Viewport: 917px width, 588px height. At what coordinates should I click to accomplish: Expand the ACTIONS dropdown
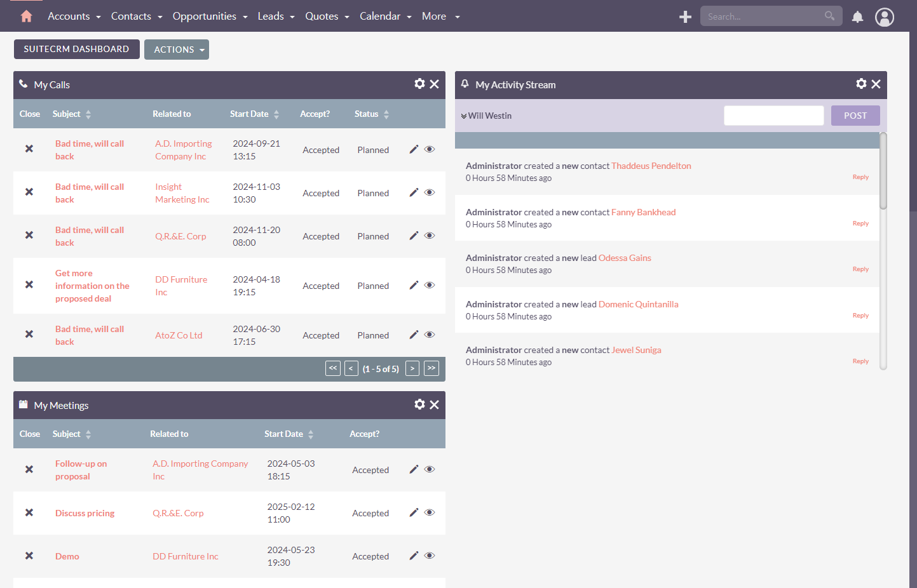click(177, 50)
